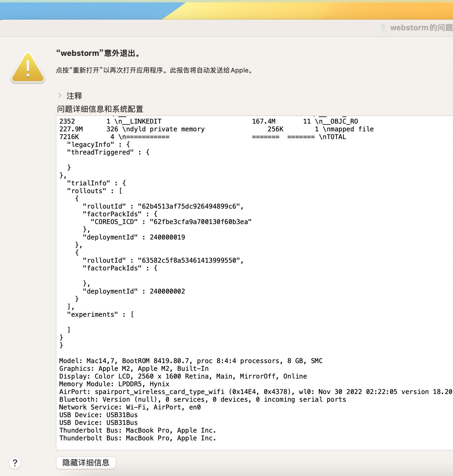Click the 隐藏详细信息 button

pyautogui.click(x=86, y=463)
